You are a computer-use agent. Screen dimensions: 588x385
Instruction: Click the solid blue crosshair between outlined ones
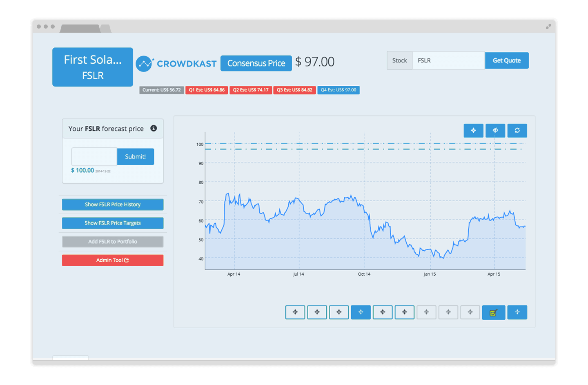(361, 312)
